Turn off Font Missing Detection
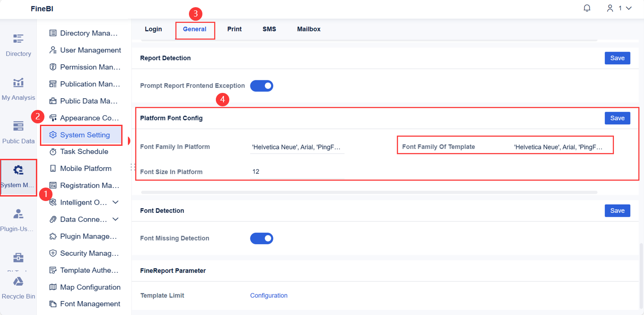 click(262, 238)
